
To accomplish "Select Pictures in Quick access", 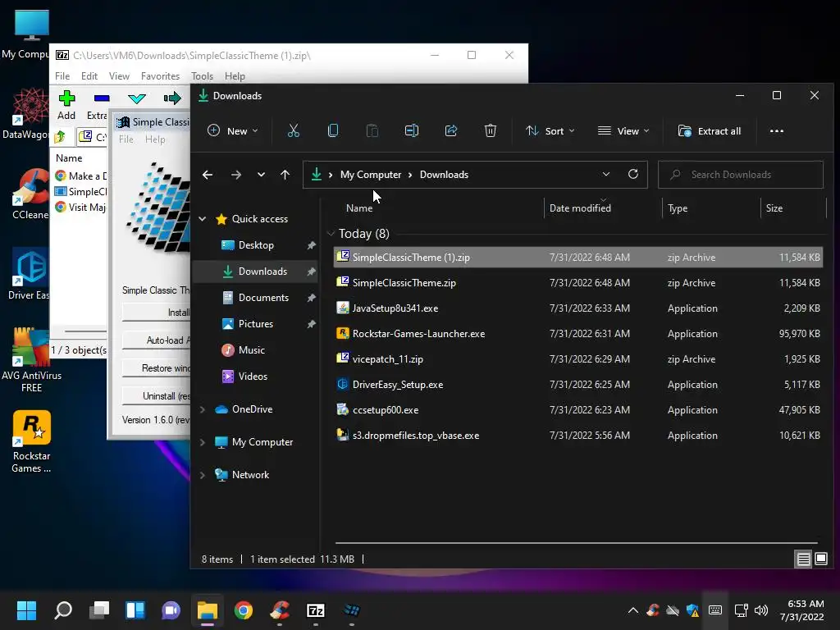I will click(x=256, y=323).
